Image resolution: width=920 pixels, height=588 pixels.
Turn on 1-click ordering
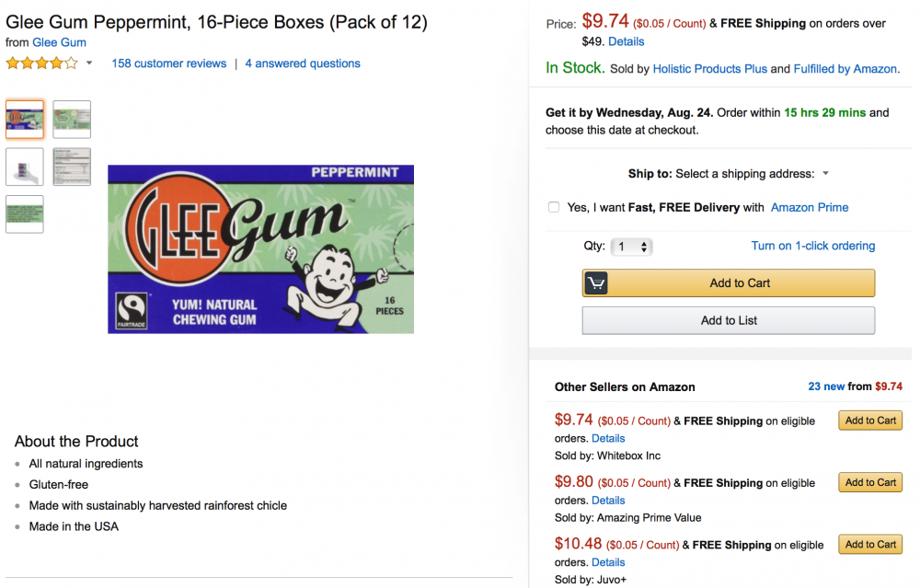click(x=812, y=246)
